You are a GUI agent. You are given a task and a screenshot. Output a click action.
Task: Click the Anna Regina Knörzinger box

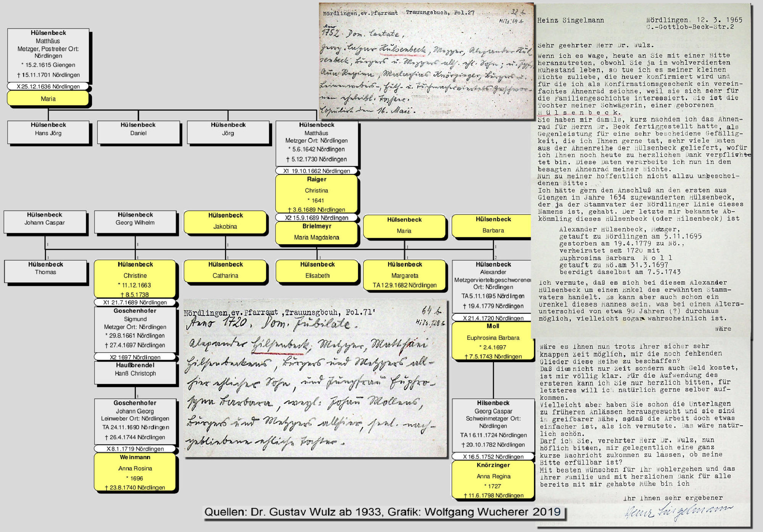tap(493, 480)
